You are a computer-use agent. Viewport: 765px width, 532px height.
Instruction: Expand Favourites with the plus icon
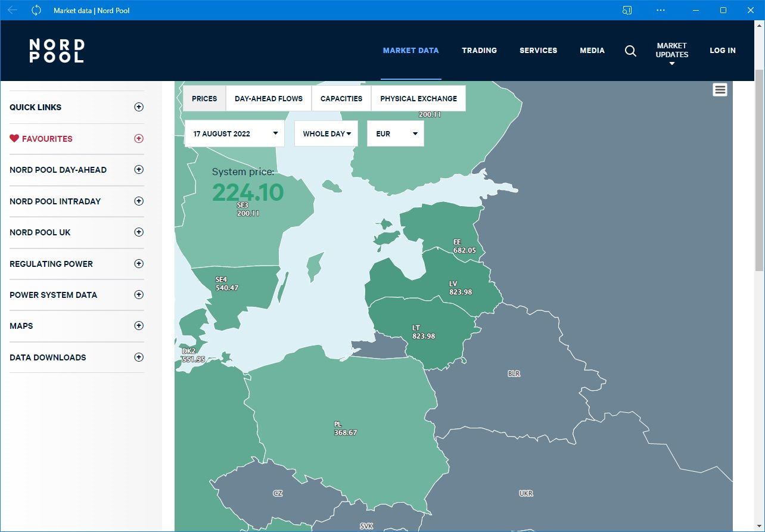[139, 138]
